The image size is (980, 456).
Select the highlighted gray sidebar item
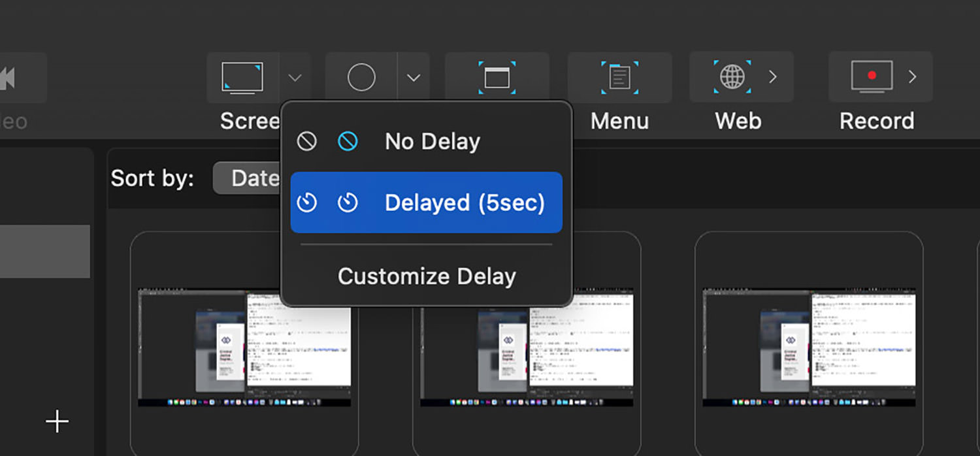45,252
